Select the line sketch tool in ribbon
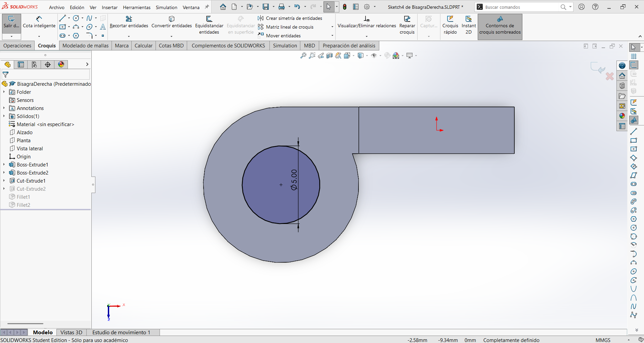 click(x=62, y=18)
